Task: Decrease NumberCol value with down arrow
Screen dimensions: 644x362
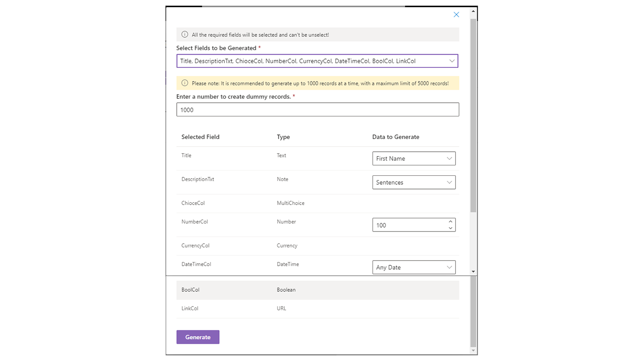Action: 451,228
